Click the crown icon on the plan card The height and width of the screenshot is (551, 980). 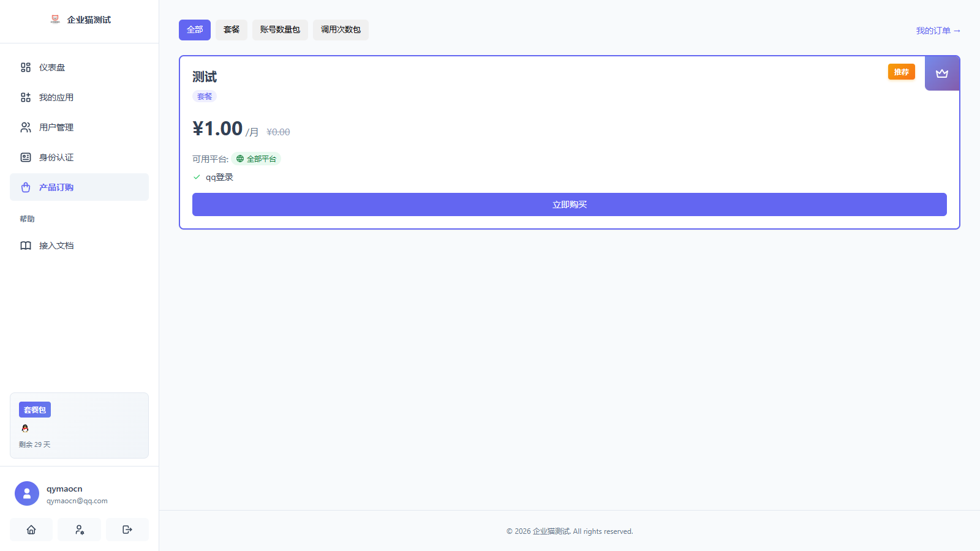[942, 73]
